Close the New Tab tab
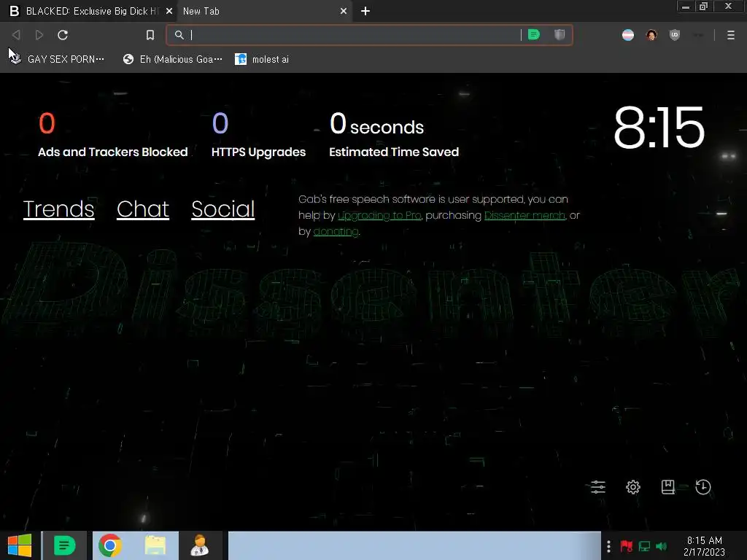747x560 pixels. pyautogui.click(x=344, y=11)
